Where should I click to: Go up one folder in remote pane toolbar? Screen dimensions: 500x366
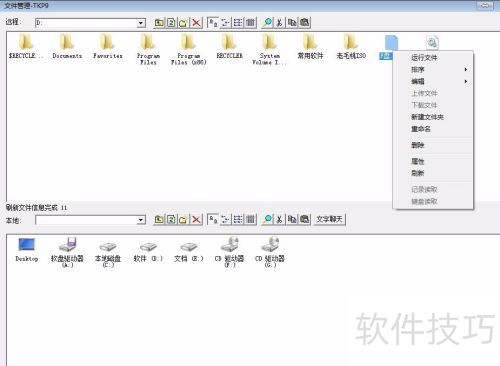[x=159, y=23]
